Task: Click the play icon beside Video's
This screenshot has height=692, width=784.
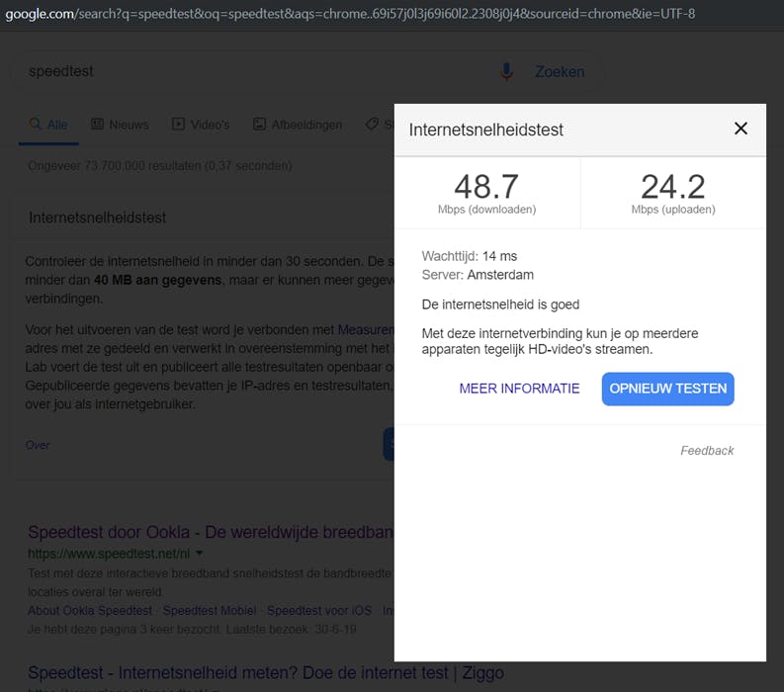Action: pos(178,124)
